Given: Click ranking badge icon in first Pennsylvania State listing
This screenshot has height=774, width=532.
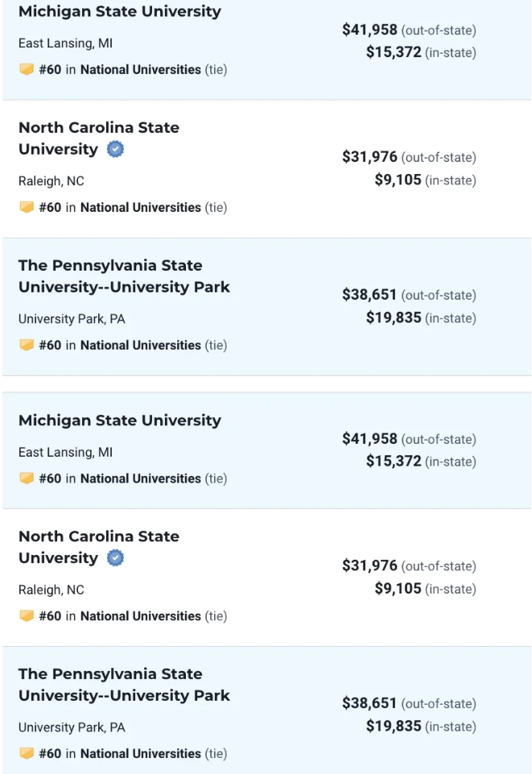Looking at the screenshot, I should [27, 345].
